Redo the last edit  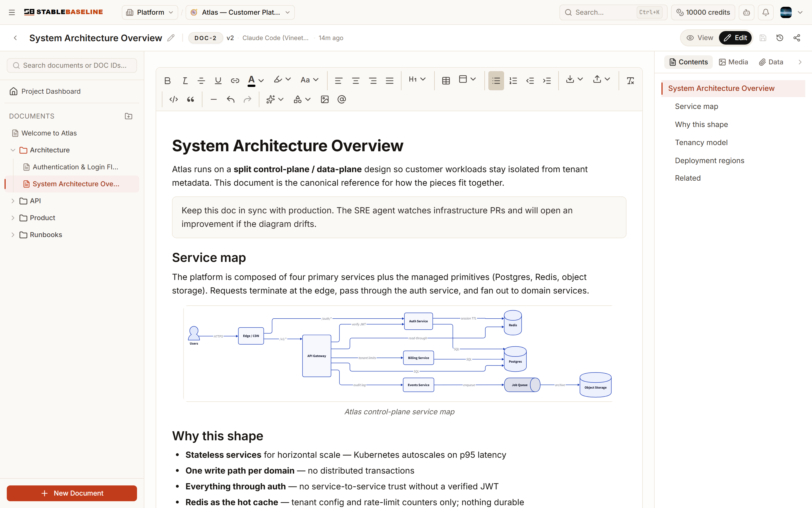click(247, 99)
